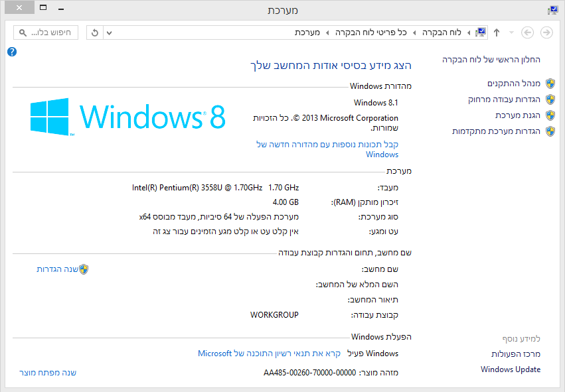
Task: Select כל פריטי לוח הבקרה breadcrumb
Action: pos(370,33)
